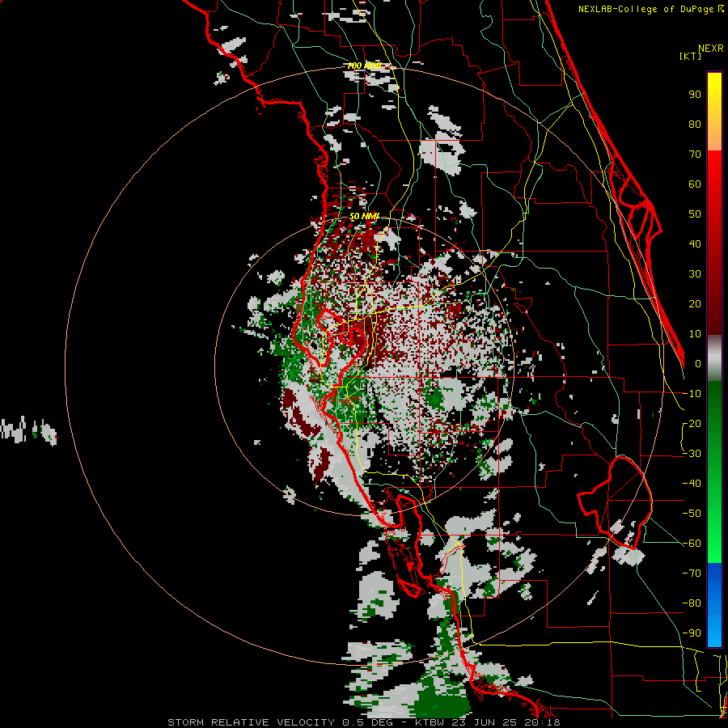Image resolution: width=728 pixels, height=728 pixels.
Task: Click the [KT] units label
Action: point(691,56)
